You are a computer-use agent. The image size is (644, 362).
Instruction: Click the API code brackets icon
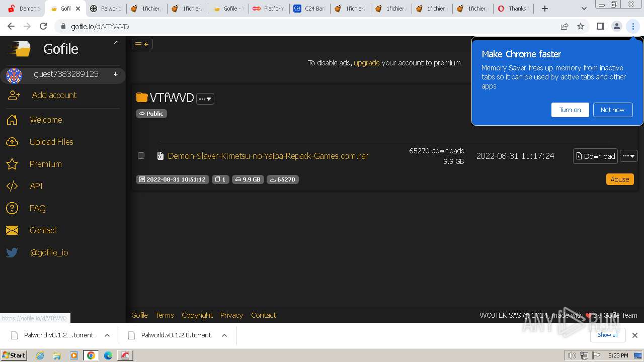click(12, 186)
